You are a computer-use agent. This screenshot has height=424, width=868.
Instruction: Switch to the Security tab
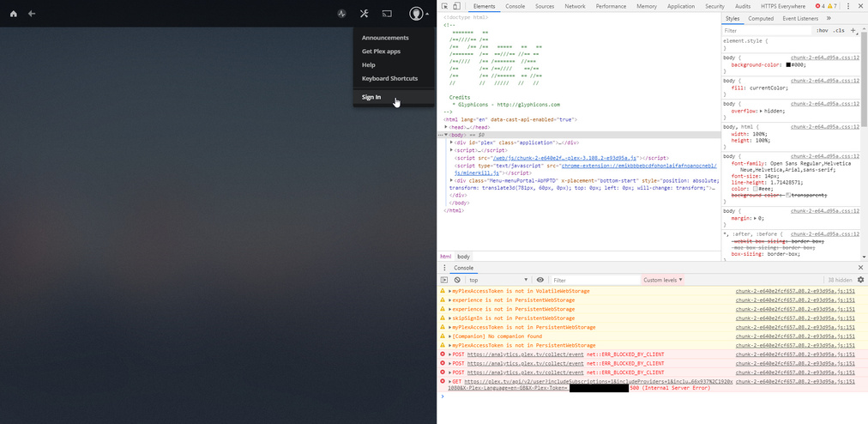(x=714, y=6)
